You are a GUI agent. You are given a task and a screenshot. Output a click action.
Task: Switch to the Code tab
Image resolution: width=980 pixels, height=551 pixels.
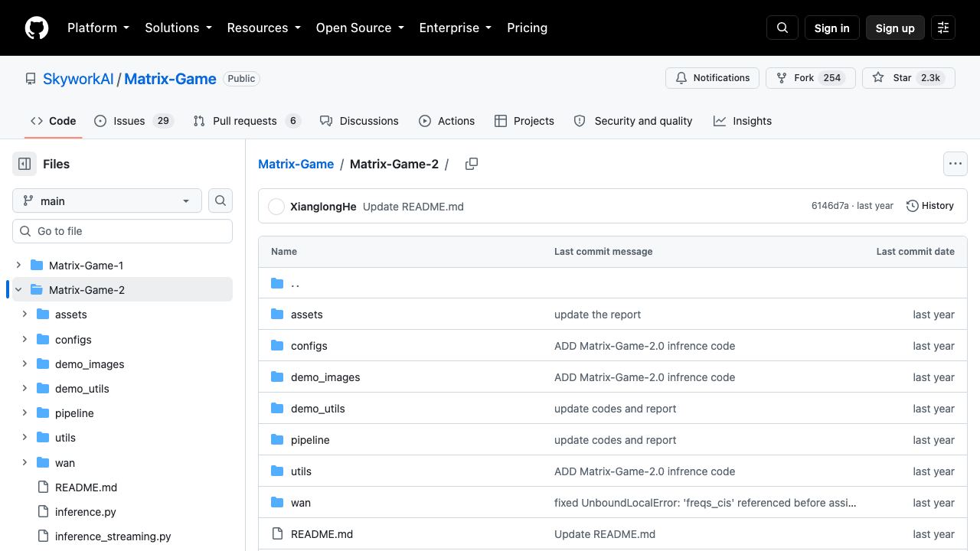54,121
